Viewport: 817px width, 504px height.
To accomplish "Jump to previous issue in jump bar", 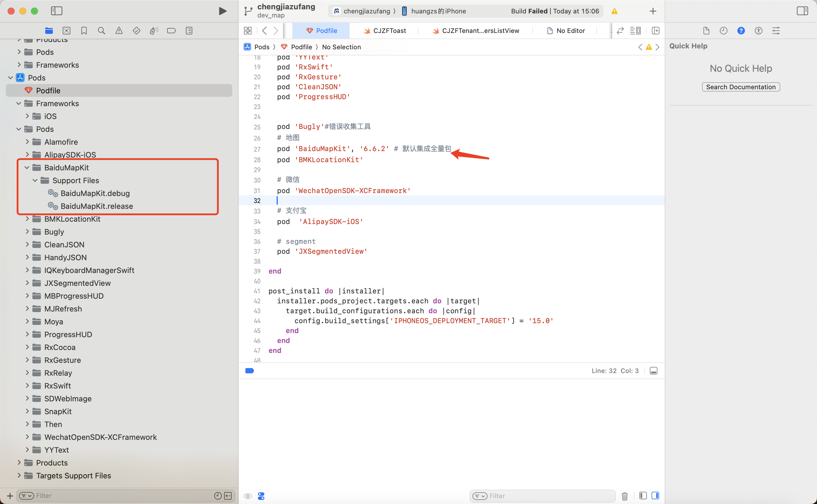I will (x=640, y=47).
